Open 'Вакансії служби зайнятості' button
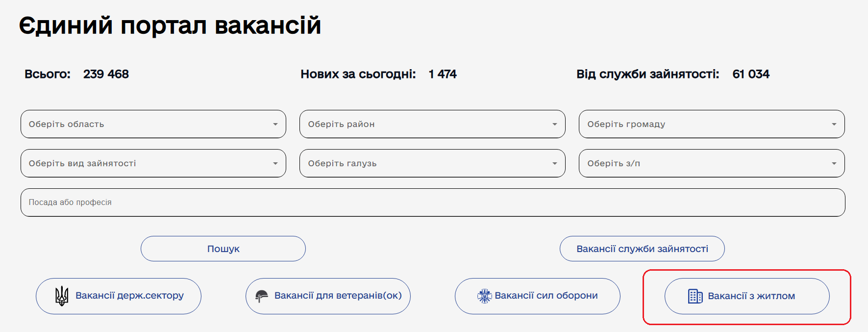868x332 pixels. 642,249
